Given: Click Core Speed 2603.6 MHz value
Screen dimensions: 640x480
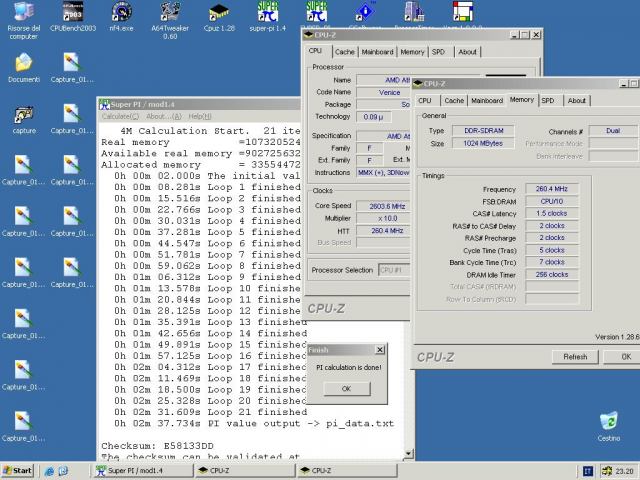Looking at the screenshot, I should (384, 206).
